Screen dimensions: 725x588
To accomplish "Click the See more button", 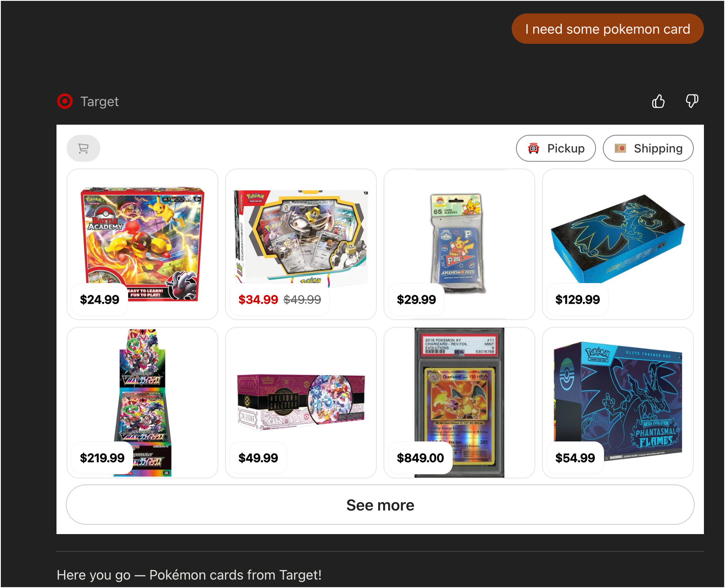I will [x=380, y=505].
